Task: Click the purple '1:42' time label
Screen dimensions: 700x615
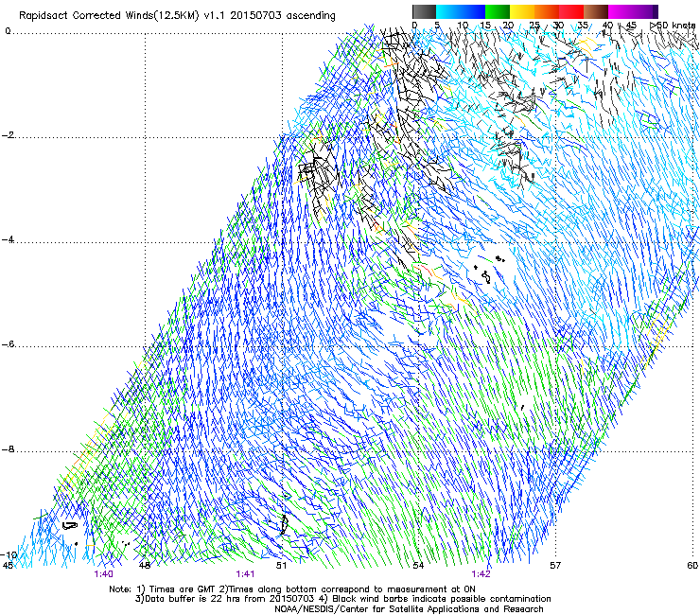Action: click(481, 574)
